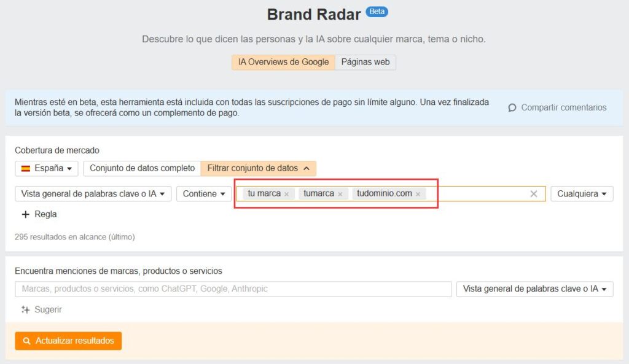
Task: Click the Spanish flag icon
Action: pos(26,168)
